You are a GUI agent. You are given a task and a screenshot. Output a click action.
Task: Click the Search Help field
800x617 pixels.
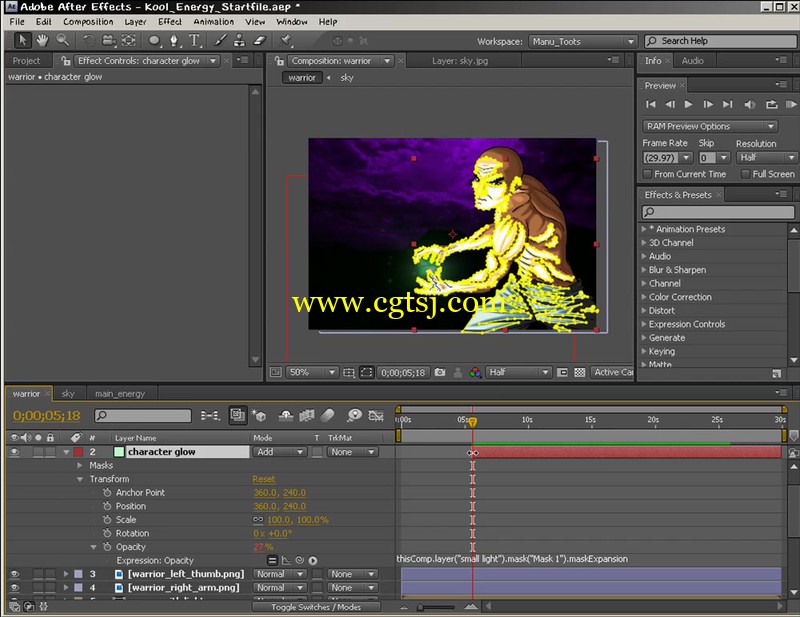point(720,41)
